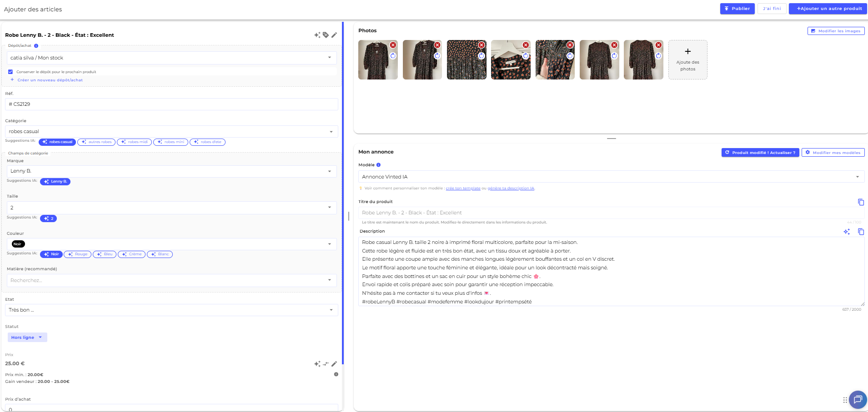The height and width of the screenshot is (412, 868).
Task: Click the AI sparkle icon beside the product title
Action: pos(317,35)
